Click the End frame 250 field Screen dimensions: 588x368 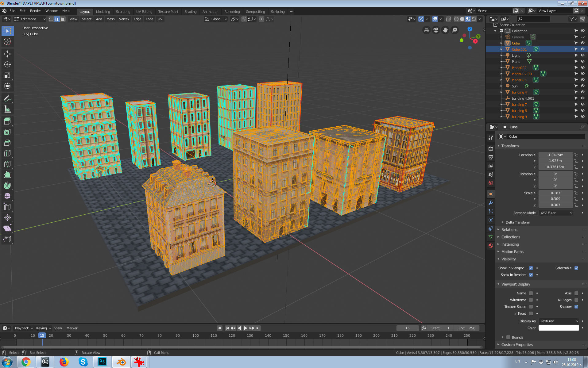(467, 328)
